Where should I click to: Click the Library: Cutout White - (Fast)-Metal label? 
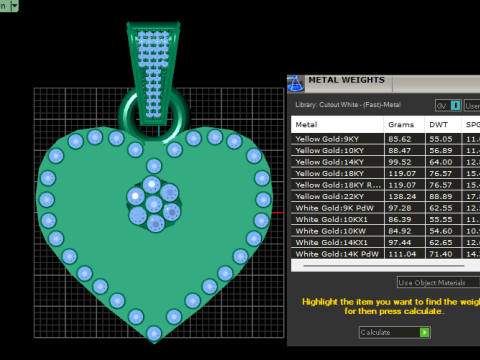pos(348,105)
